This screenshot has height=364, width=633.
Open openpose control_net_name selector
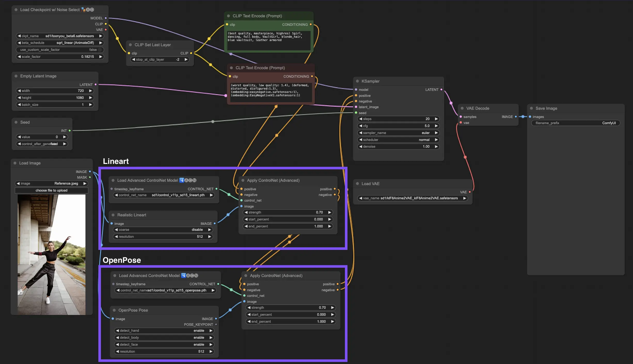pyautogui.click(x=165, y=290)
